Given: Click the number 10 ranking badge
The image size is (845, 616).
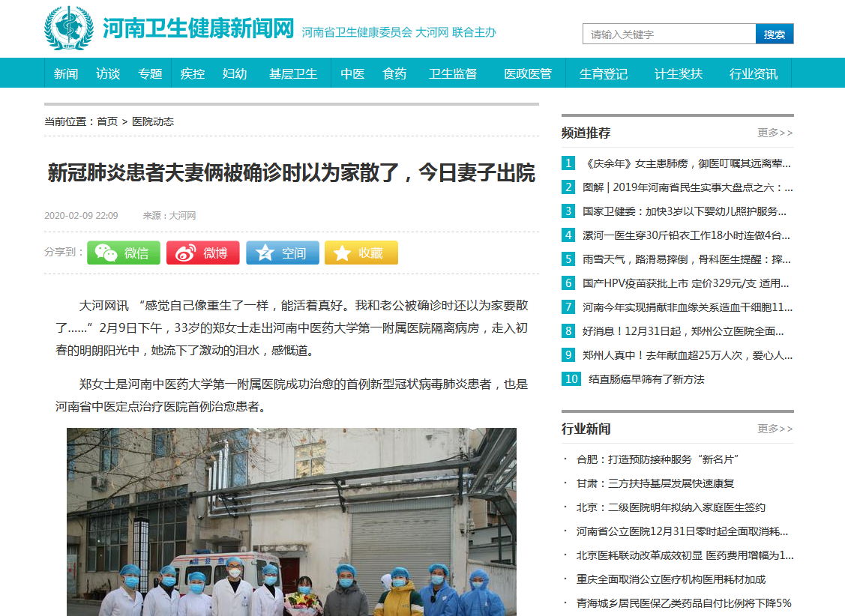Looking at the screenshot, I should coord(571,379).
